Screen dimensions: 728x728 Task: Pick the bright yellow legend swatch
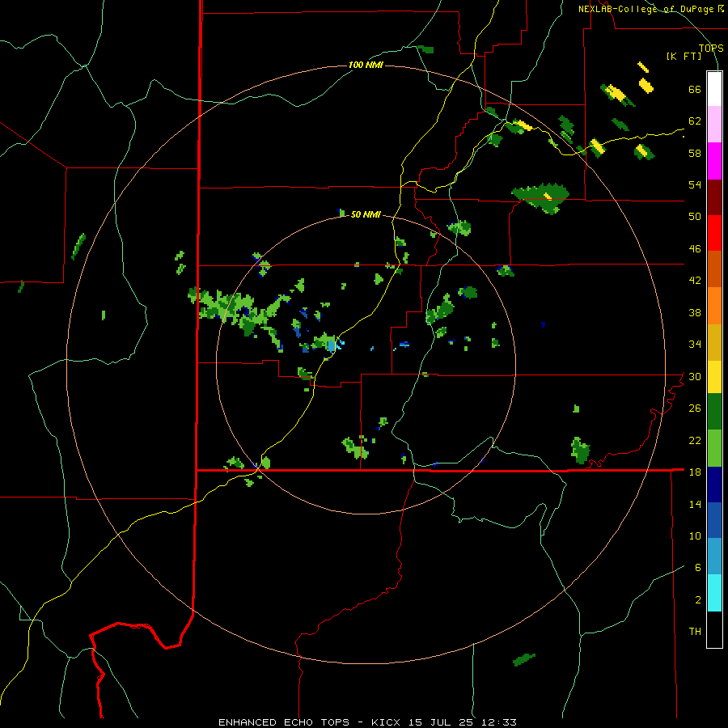(714, 377)
